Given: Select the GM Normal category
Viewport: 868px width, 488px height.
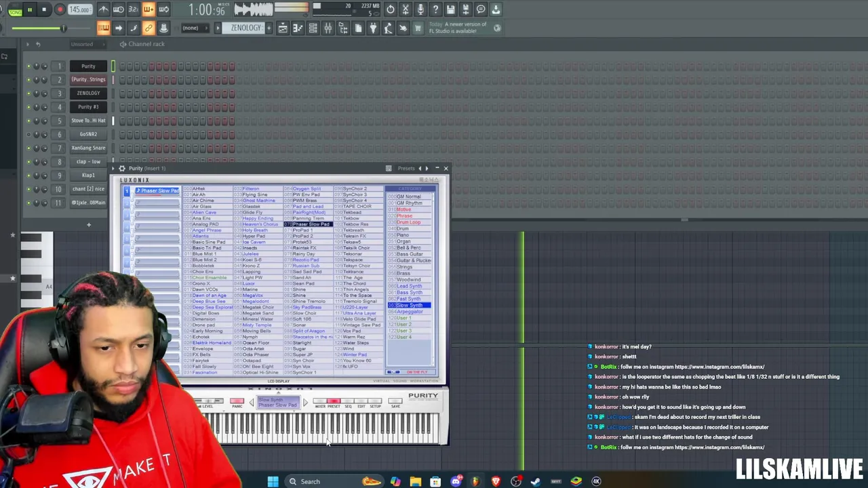Looking at the screenshot, I should click(408, 197).
